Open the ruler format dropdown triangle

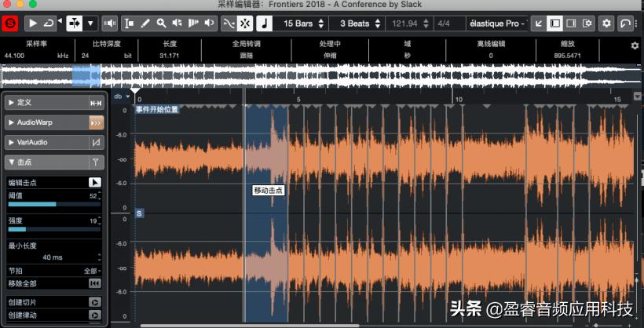[x=638, y=96]
